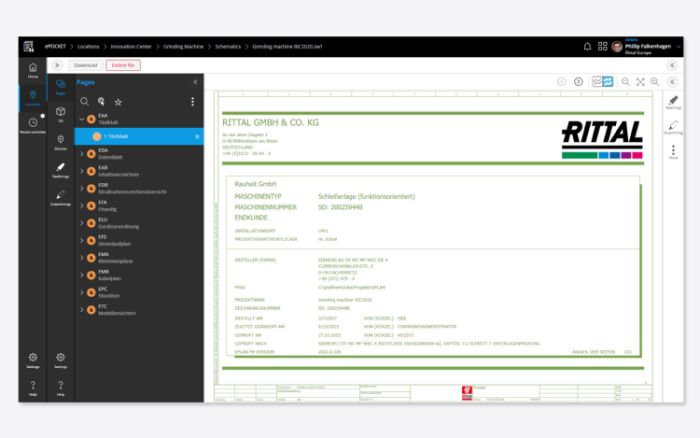
Task: Click the Delete file button
Action: pyautogui.click(x=123, y=65)
